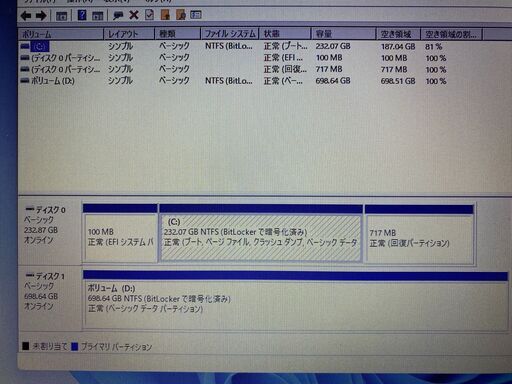Click the checkmark document properties icon

pyautogui.click(x=149, y=15)
